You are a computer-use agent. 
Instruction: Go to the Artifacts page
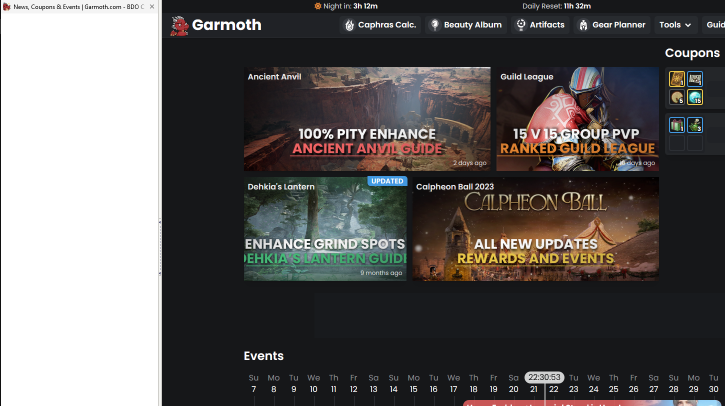[541, 25]
